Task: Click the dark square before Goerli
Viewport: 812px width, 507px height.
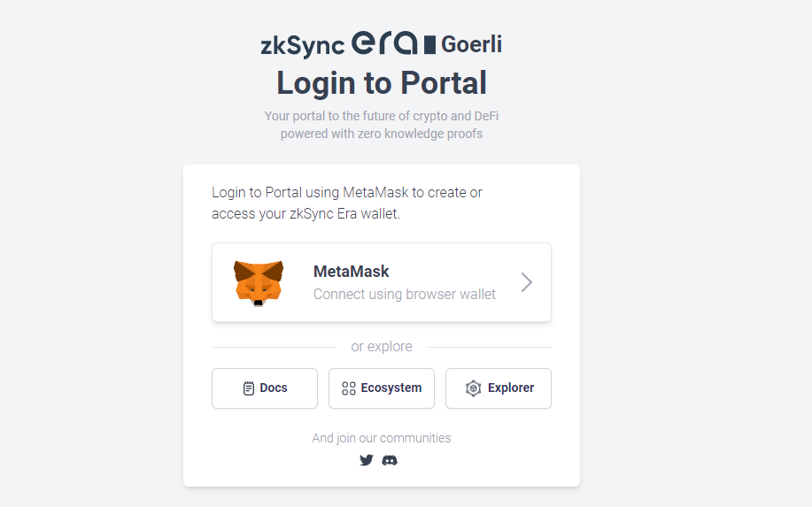Action: [x=429, y=44]
